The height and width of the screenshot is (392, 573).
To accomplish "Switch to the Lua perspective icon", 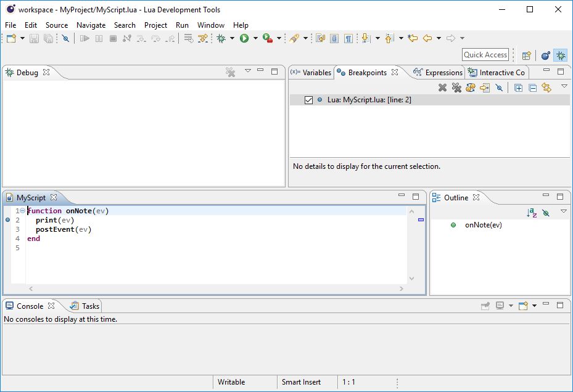I will click(546, 55).
